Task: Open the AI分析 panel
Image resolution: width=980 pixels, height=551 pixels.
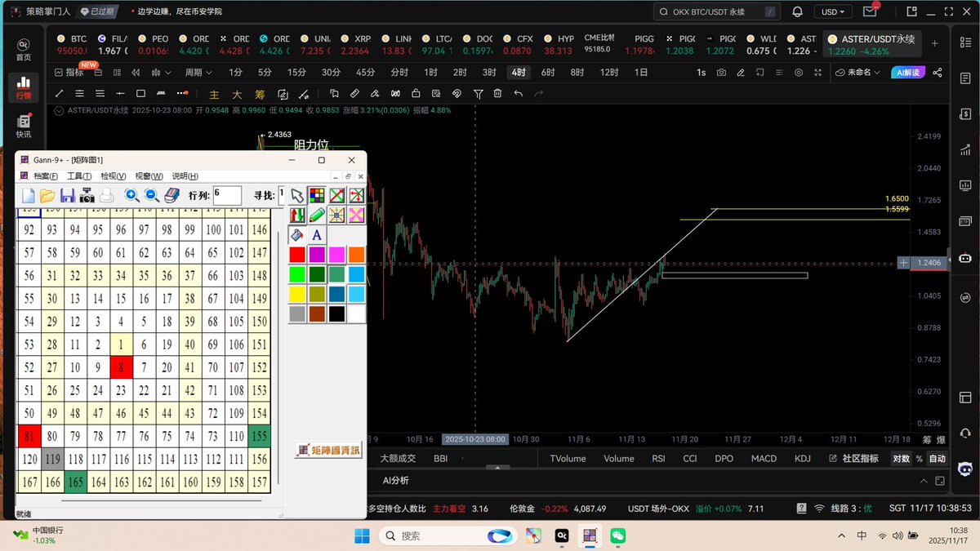Action: tap(396, 481)
